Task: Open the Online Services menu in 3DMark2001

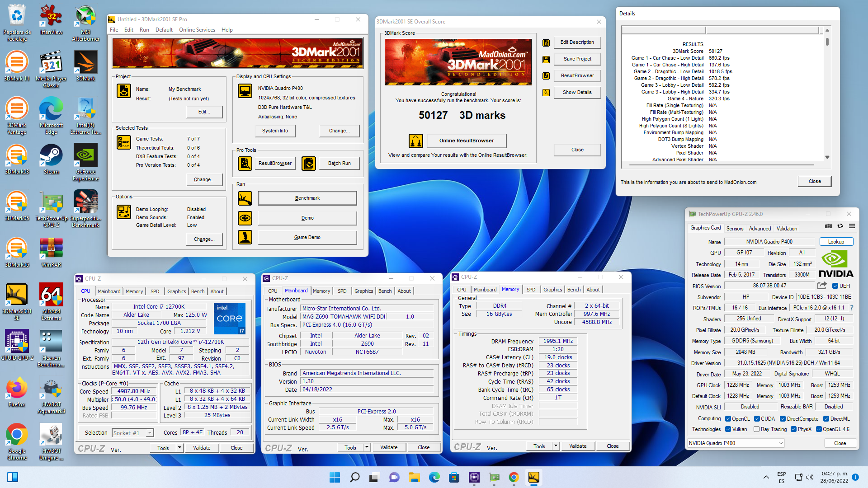Action: 197,30
